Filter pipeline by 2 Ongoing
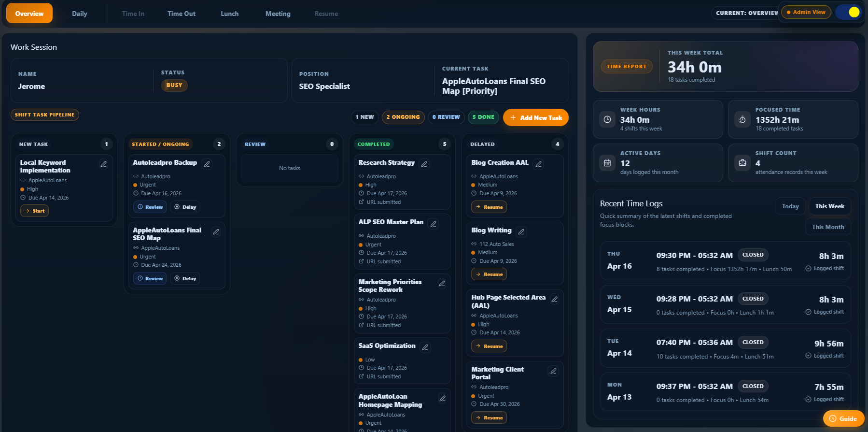Viewport: 868px width, 432px height. (403, 117)
